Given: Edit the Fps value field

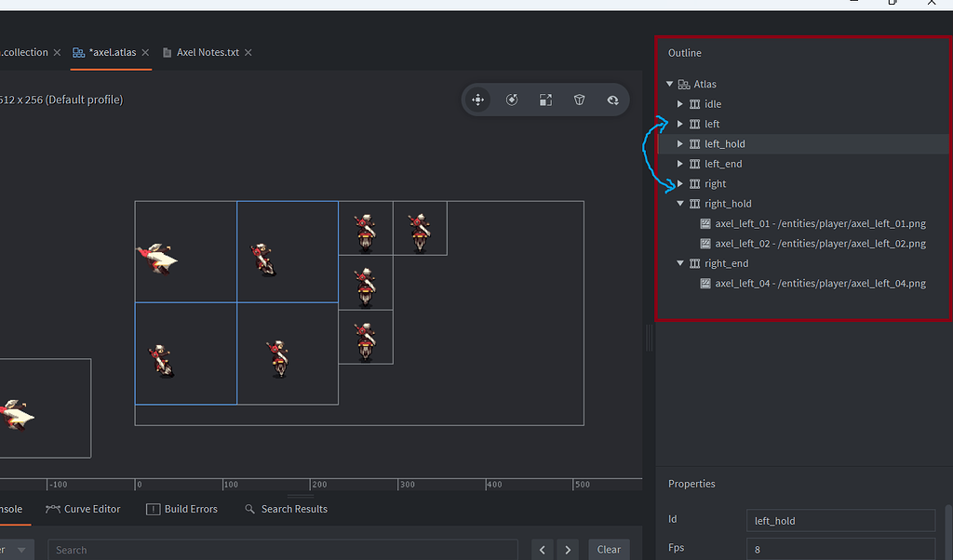Looking at the screenshot, I should (839, 549).
